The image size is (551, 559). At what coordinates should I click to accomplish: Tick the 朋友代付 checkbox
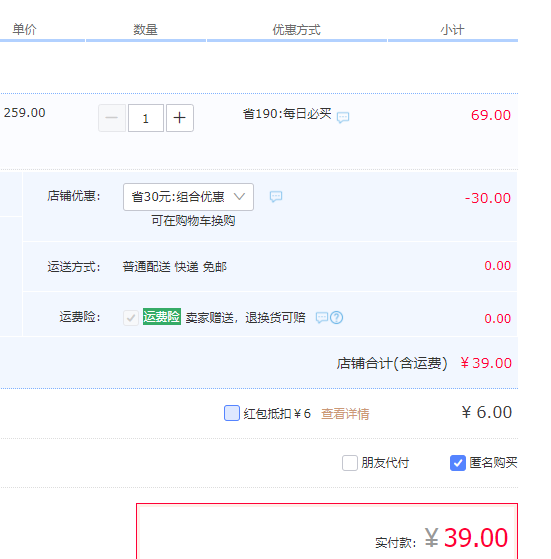click(x=350, y=463)
